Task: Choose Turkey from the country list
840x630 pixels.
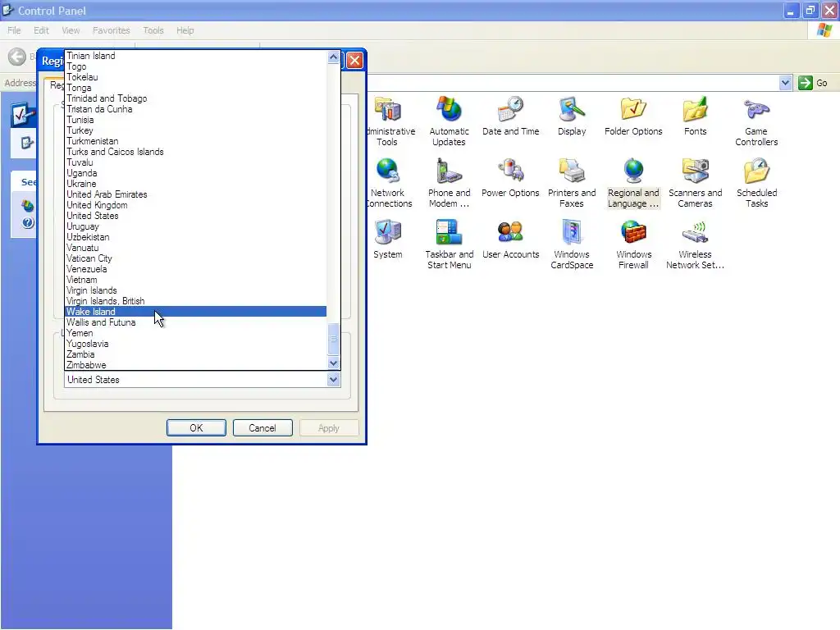Action: coord(195,130)
